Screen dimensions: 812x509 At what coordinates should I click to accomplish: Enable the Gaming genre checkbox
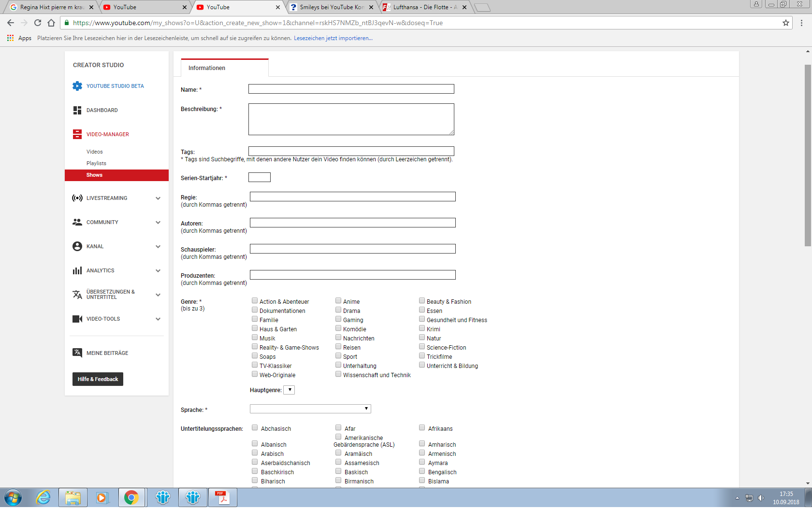pyautogui.click(x=338, y=319)
